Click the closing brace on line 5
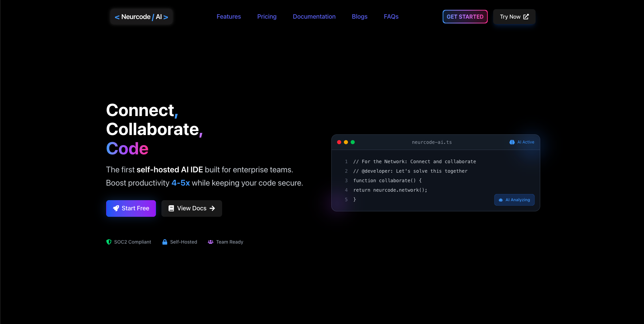 [x=355, y=199]
